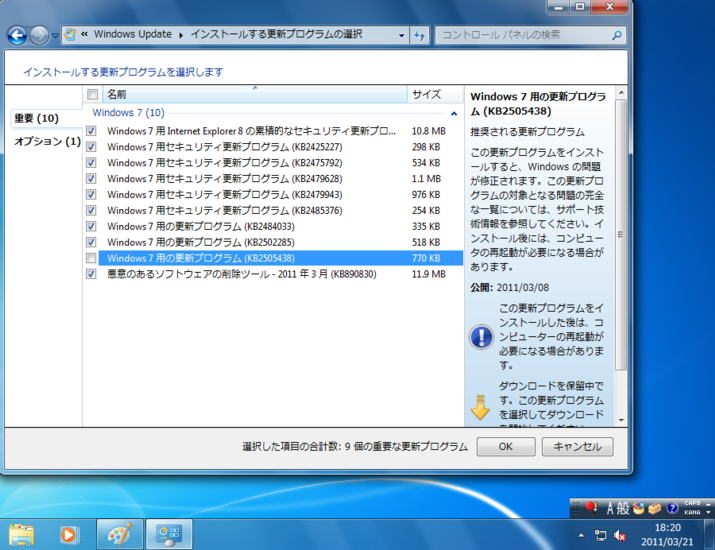Click the IME input mode A indicator

610,508
